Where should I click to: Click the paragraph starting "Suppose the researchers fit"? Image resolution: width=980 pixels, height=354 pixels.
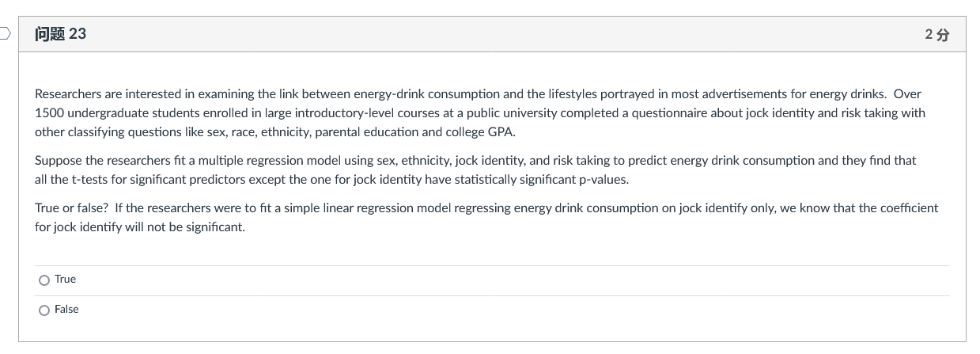(475, 169)
